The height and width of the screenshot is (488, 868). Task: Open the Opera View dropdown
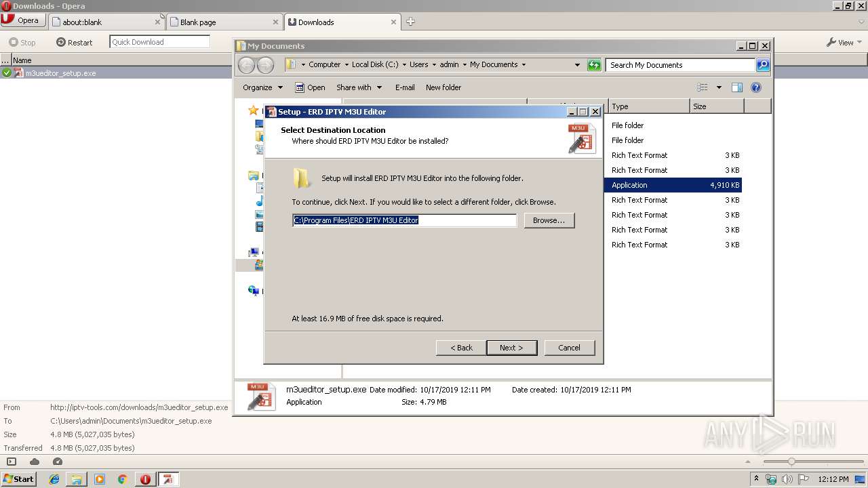(844, 42)
